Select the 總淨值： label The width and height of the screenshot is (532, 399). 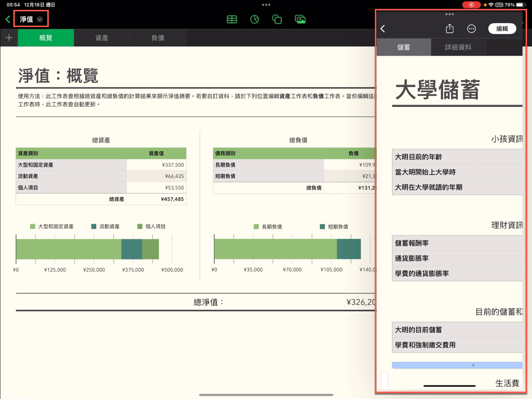pos(209,302)
